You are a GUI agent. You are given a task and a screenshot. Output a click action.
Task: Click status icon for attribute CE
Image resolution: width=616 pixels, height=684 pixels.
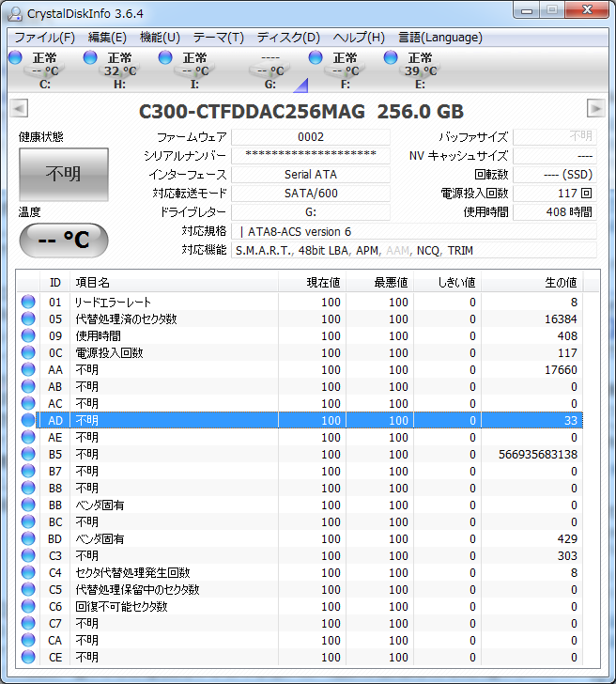tap(28, 657)
